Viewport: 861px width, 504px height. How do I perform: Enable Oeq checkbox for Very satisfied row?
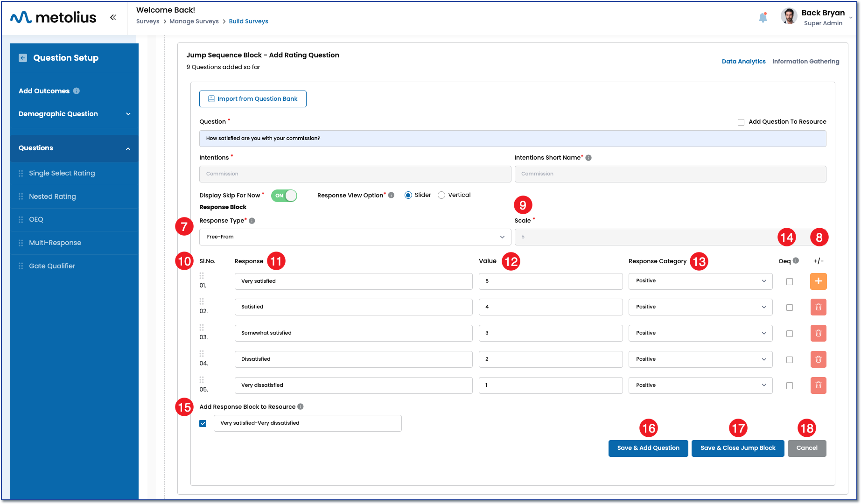pyautogui.click(x=789, y=281)
